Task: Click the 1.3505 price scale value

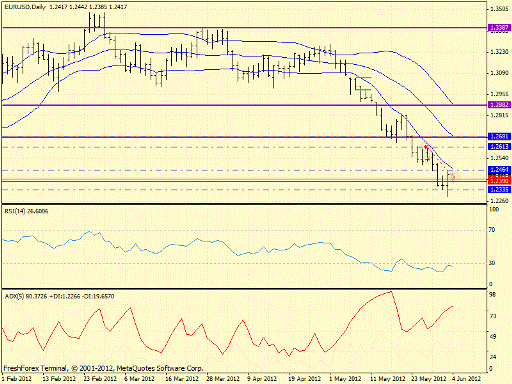Action: pos(499,9)
